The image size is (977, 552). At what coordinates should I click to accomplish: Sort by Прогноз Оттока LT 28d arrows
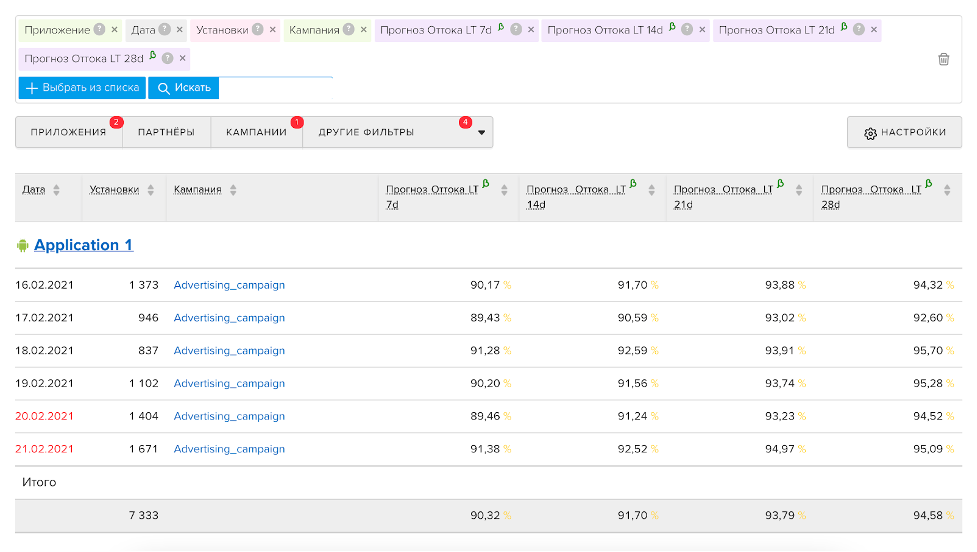pos(947,190)
